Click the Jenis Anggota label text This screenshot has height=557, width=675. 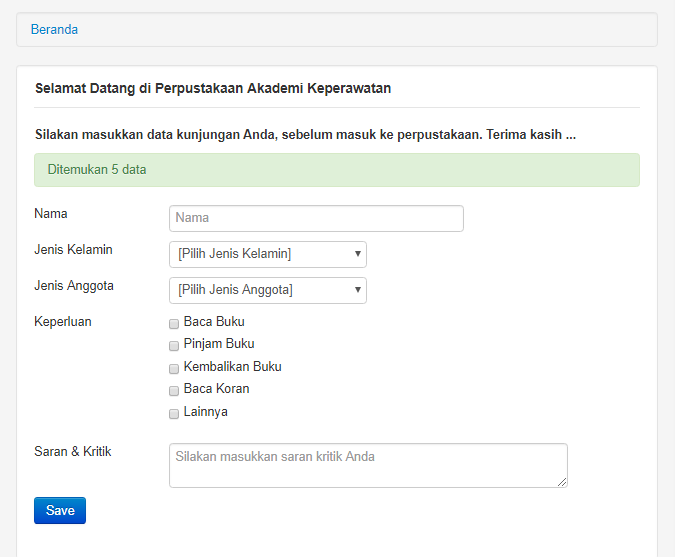click(74, 285)
